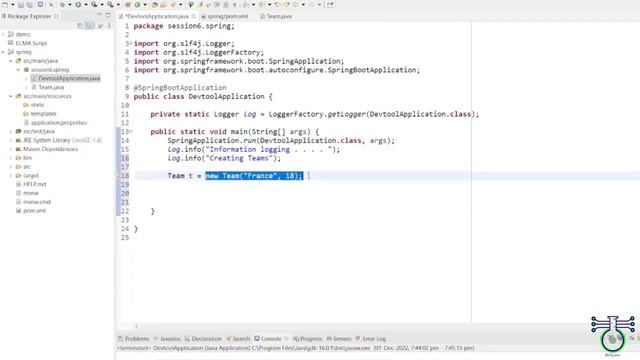Open the Declaration view tab

(203, 339)
